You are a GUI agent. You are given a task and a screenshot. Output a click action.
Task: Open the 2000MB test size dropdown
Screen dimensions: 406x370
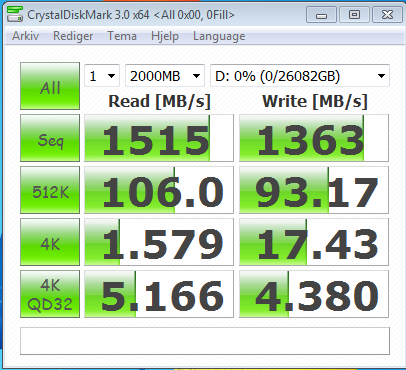tap(165, 76)
